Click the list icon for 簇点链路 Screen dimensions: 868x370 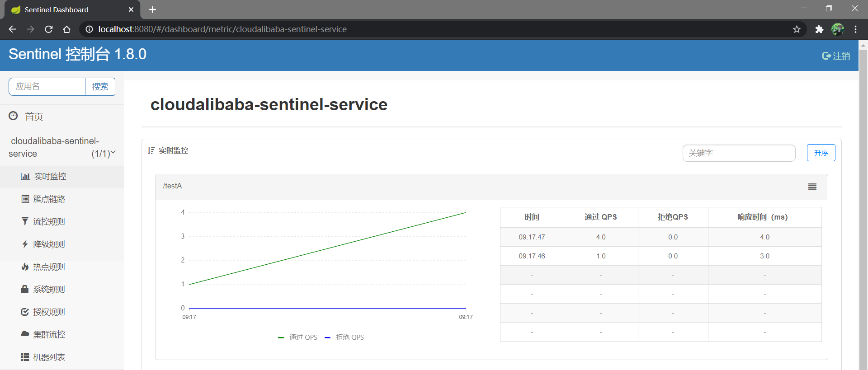(25, 199)
